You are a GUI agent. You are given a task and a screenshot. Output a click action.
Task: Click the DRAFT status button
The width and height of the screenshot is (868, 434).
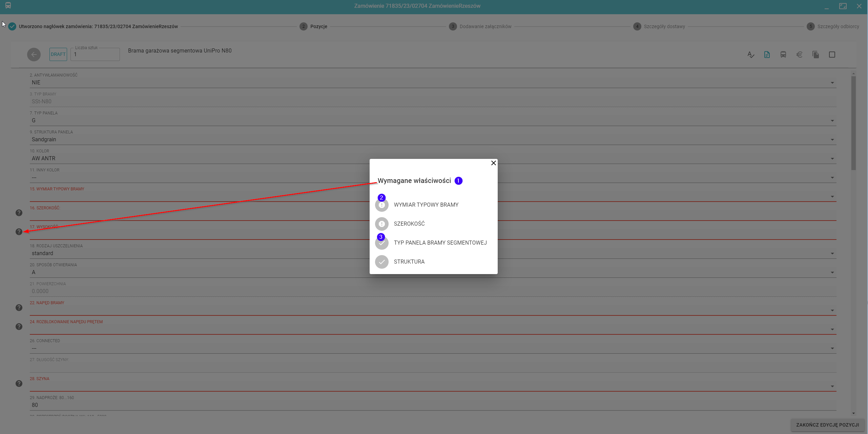point(58,54)
